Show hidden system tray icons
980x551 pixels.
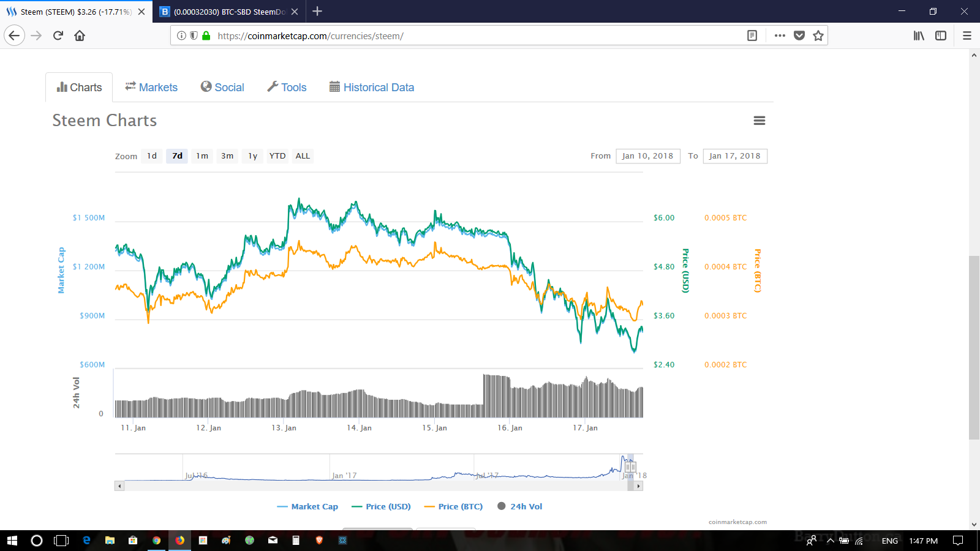point(831,541)
